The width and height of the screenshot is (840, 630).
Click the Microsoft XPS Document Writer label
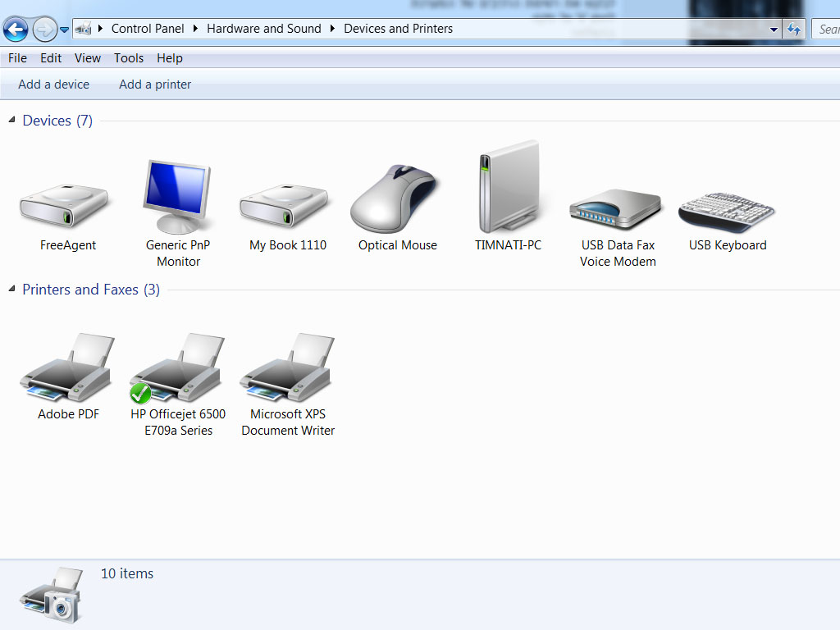(x=288, y=422)
